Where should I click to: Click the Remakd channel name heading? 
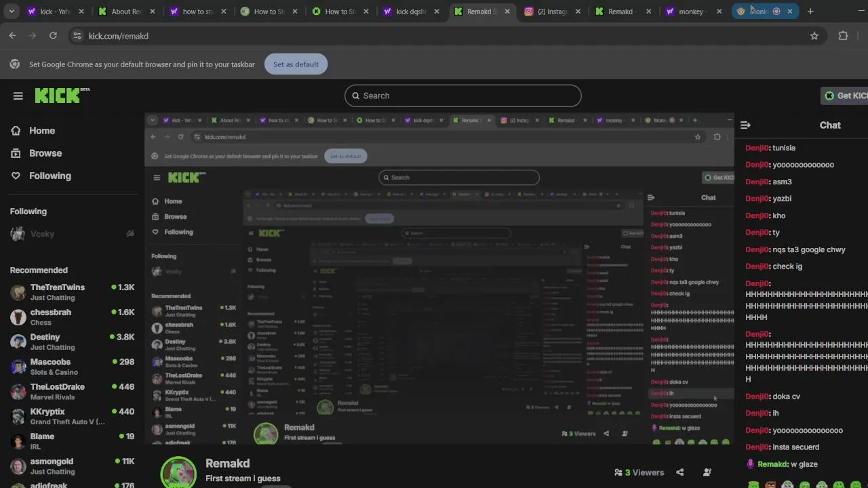[228, 464]
